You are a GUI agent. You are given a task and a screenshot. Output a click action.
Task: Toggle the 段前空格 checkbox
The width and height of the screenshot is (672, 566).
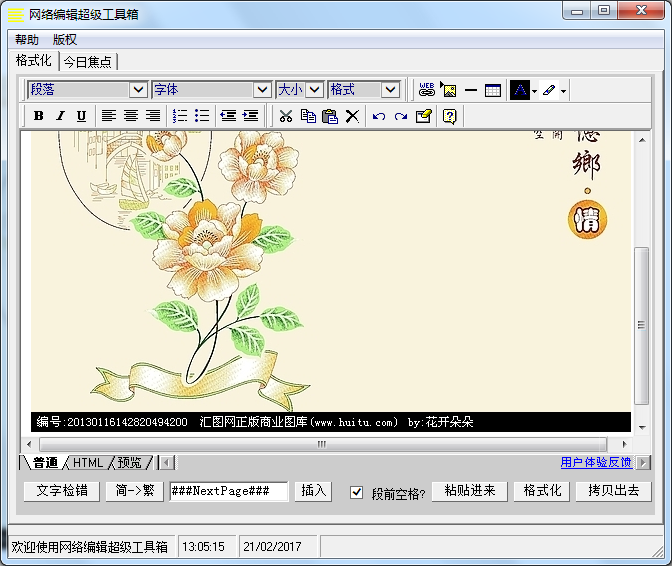[357, 492]
